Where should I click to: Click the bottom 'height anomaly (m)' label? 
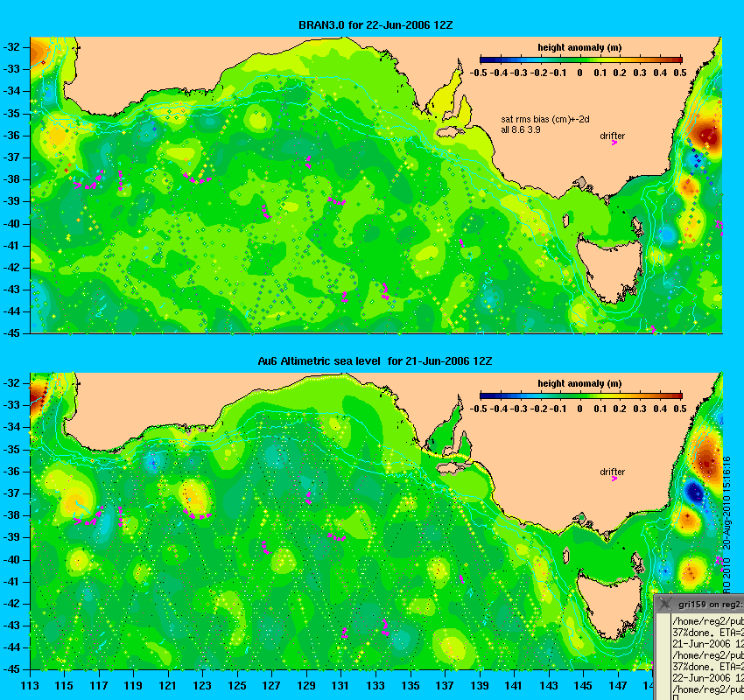579,383
